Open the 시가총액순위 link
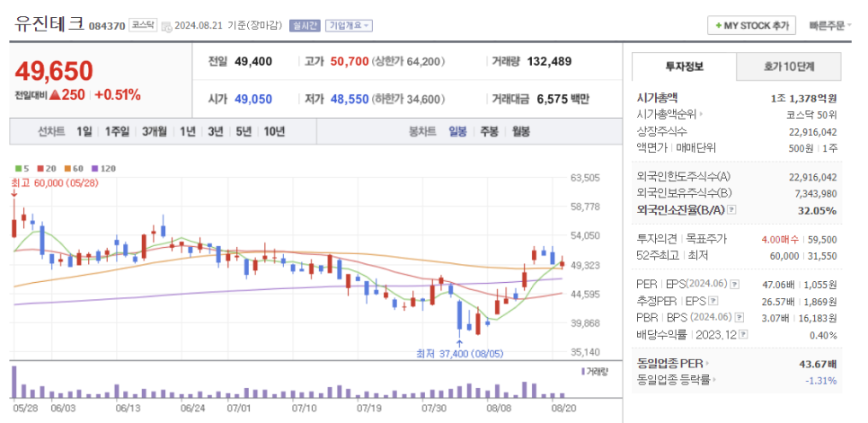Screen dimensions: 868x423 tap(668, 115)
